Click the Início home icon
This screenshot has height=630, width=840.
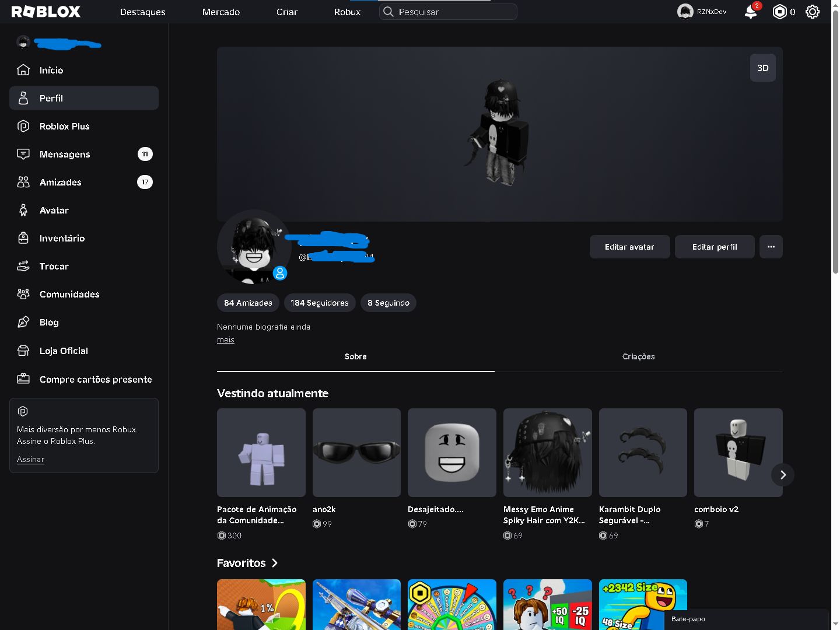(x=23, y=70)
